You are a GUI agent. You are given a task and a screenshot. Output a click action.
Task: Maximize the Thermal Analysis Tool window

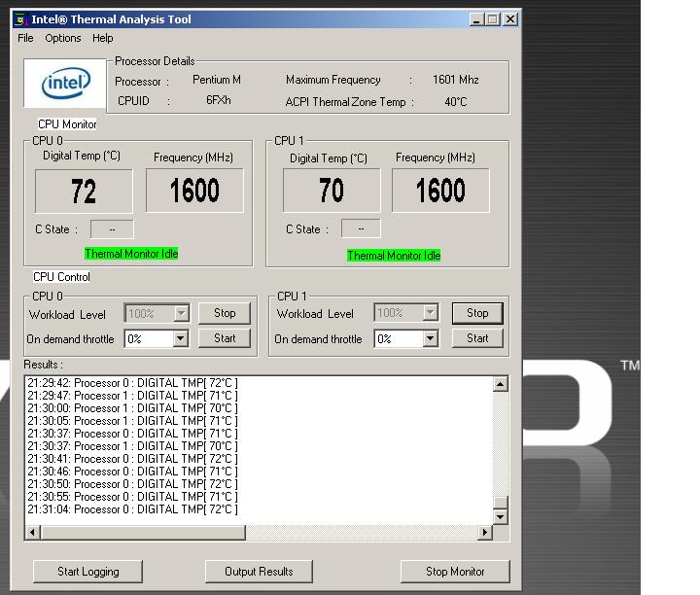pos(492,19)
